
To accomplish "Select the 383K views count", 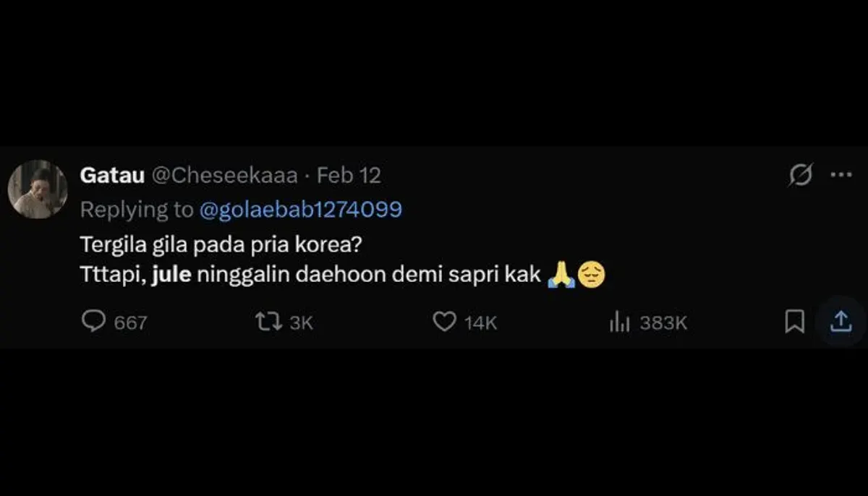I will 663,322.
